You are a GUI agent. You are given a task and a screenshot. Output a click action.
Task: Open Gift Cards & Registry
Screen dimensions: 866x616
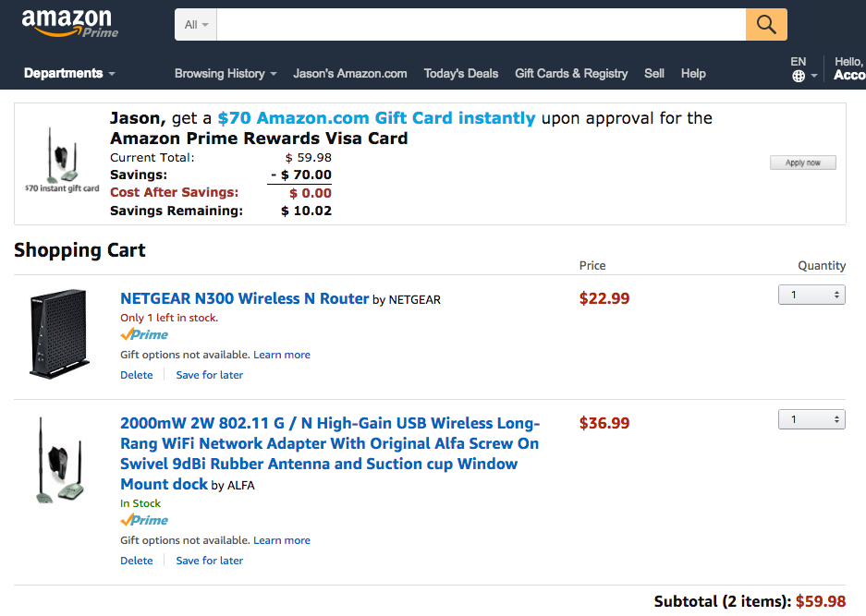[571, 74]
